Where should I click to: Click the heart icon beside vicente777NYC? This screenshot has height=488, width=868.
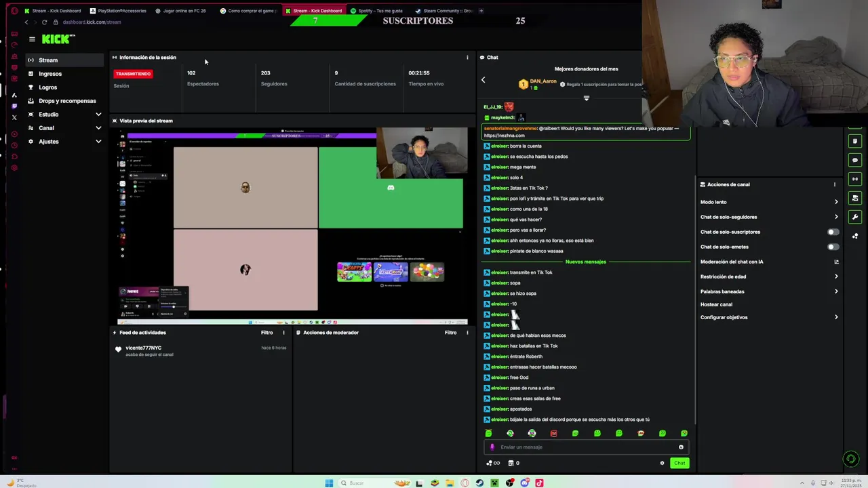[x=118, y=350]
